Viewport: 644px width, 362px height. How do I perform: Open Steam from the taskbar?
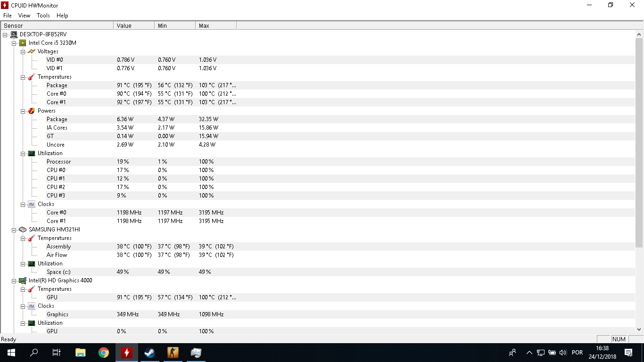[150, 353]
